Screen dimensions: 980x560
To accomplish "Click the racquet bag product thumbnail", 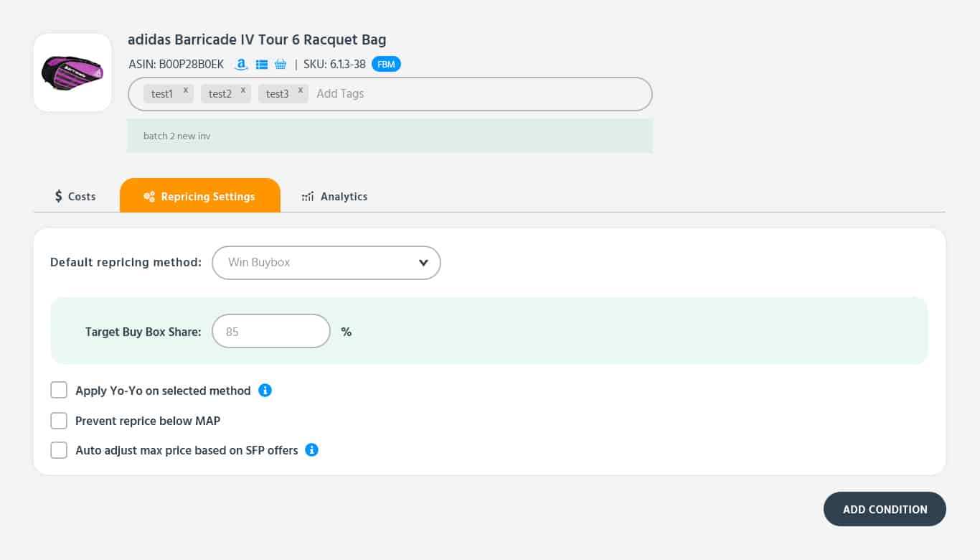I will point(72,73).
